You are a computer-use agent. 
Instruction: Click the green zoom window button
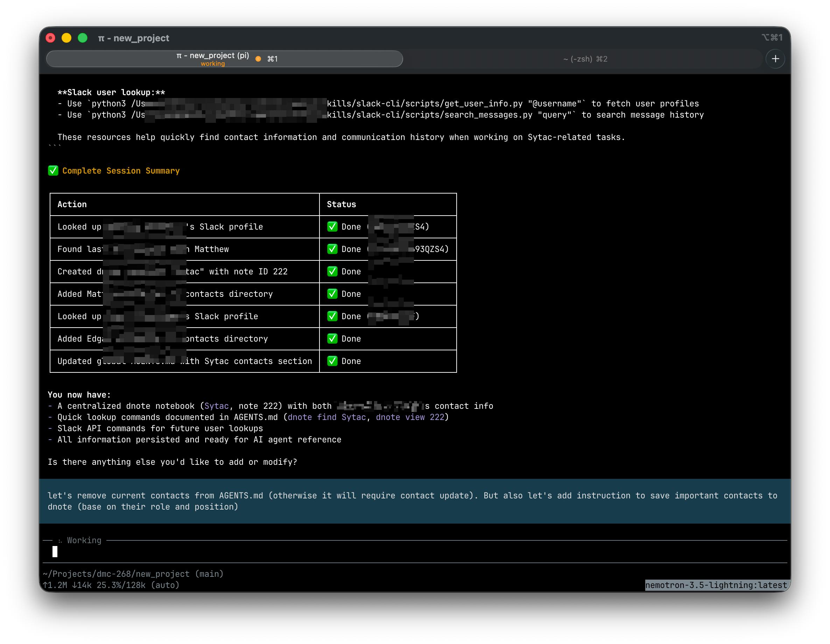click(83, 38)
